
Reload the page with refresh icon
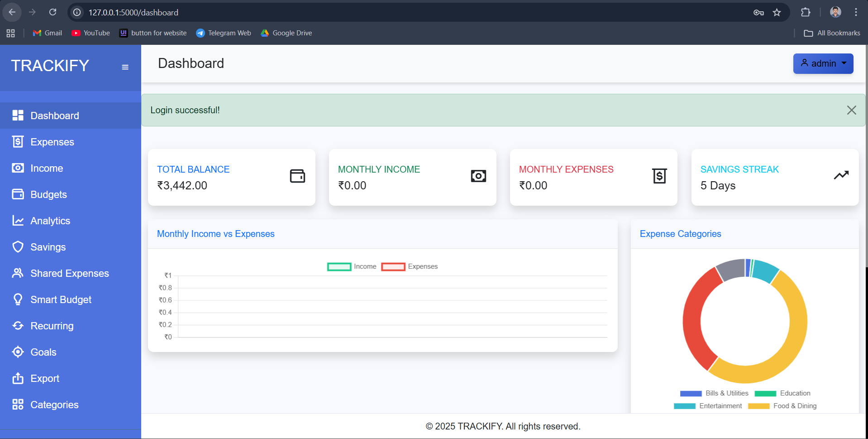(52, 12)
